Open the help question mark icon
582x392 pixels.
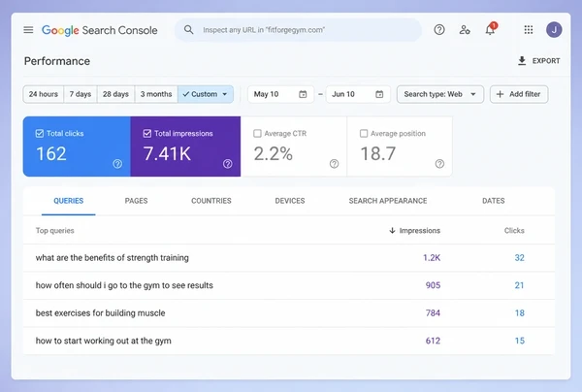(439, 30)
